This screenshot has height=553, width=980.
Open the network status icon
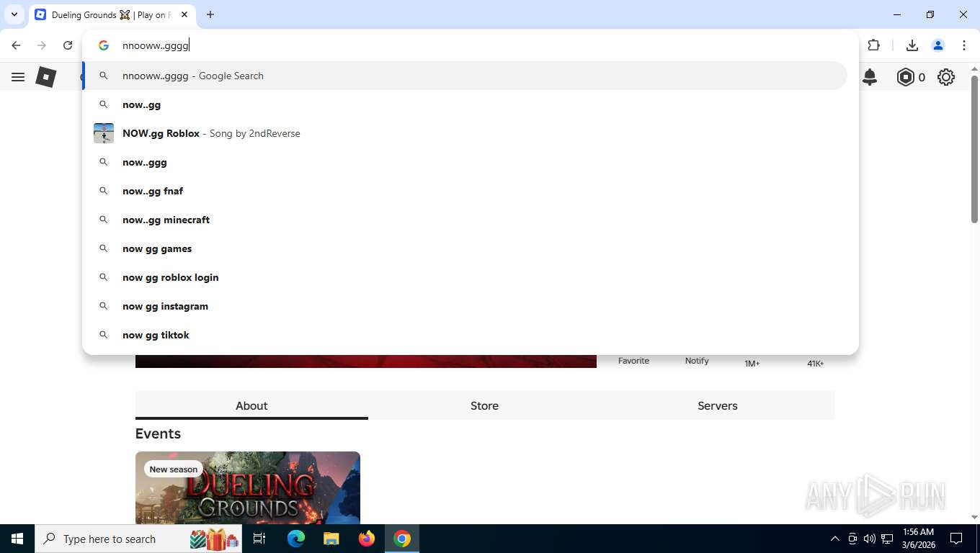pos(887,539)
